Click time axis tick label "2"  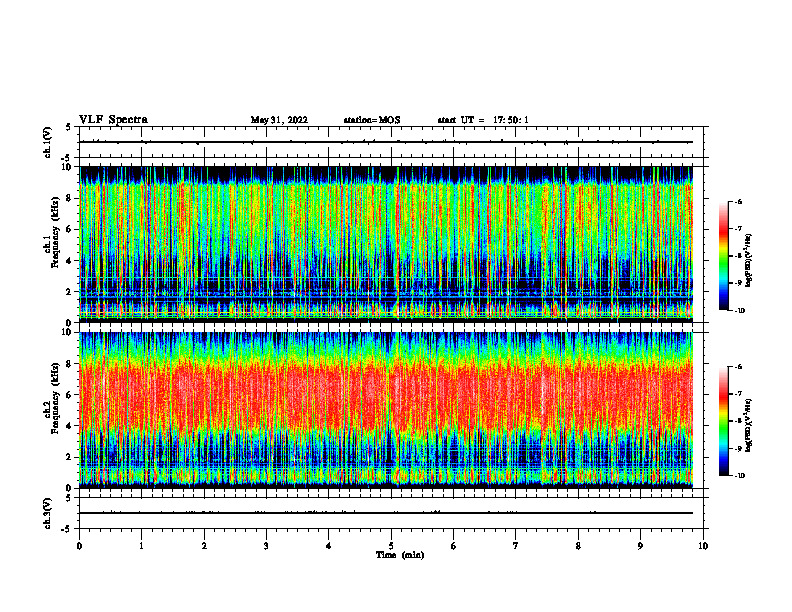204,546
